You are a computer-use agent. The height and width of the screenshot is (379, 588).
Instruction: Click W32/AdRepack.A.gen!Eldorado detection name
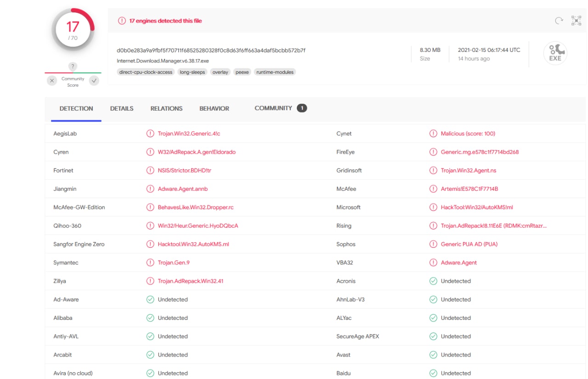(197, 152)
